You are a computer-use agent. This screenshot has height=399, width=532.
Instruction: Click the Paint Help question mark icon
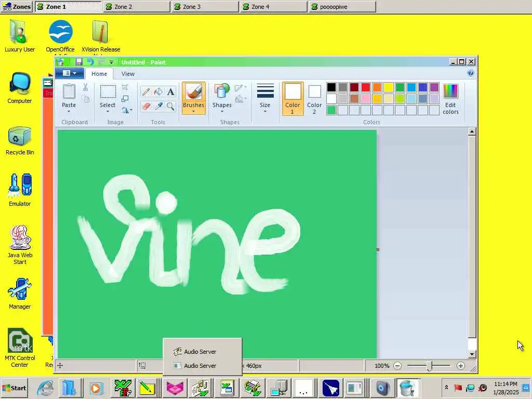click(471, 73)
